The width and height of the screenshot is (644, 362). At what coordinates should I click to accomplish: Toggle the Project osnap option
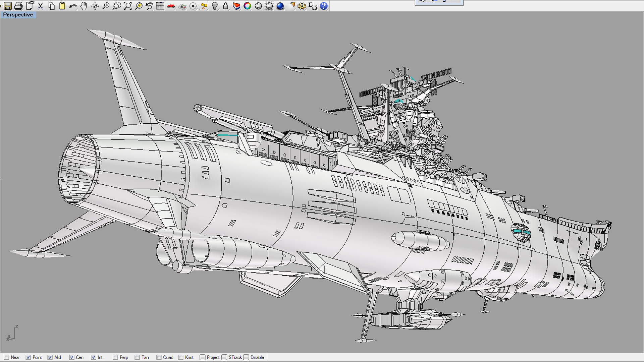click(203, 357)
